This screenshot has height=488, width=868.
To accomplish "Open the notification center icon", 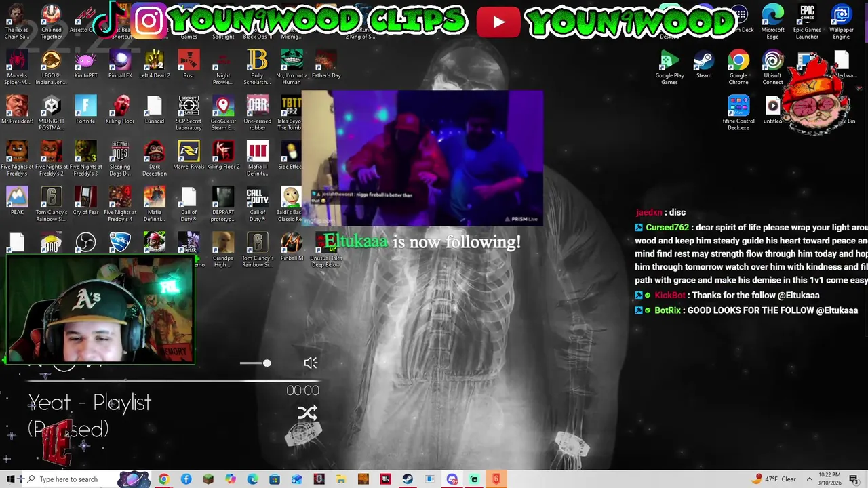I will pos(854,479).
